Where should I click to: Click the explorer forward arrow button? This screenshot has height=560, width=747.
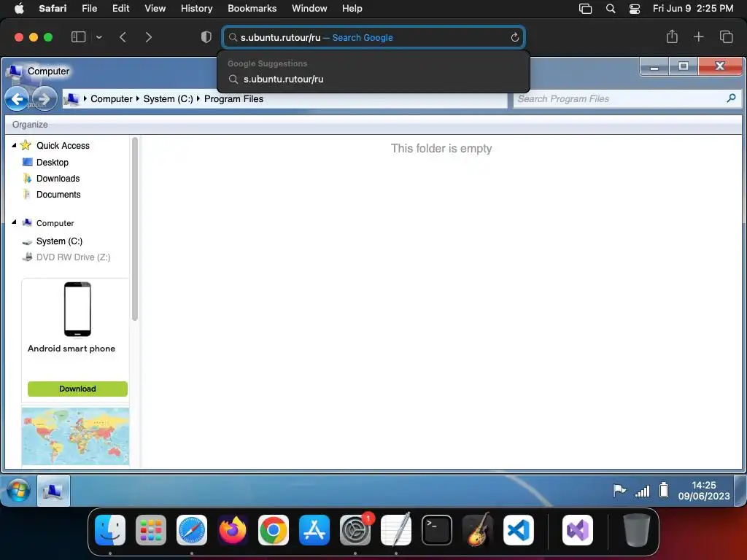pyautogui.click(x=44, y=99)
